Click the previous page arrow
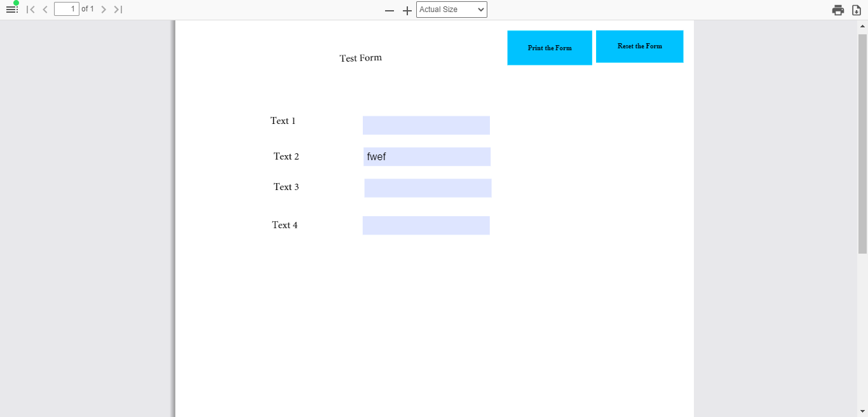This screenshot has width=868, height=417. click(44, 9)
